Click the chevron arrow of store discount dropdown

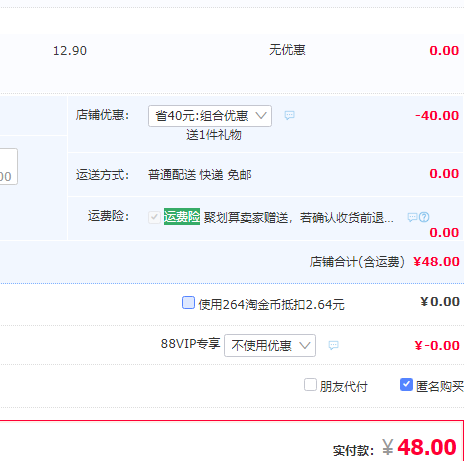tap(261, 116)
